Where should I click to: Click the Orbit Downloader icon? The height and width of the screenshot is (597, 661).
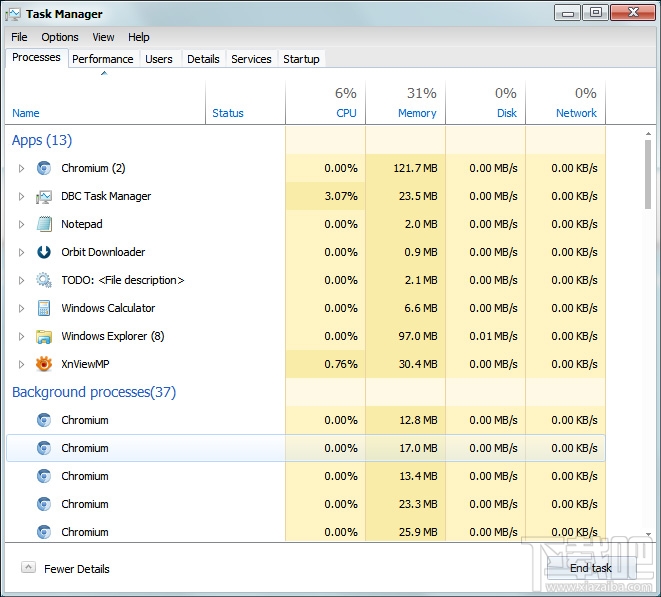coord(44,252)
